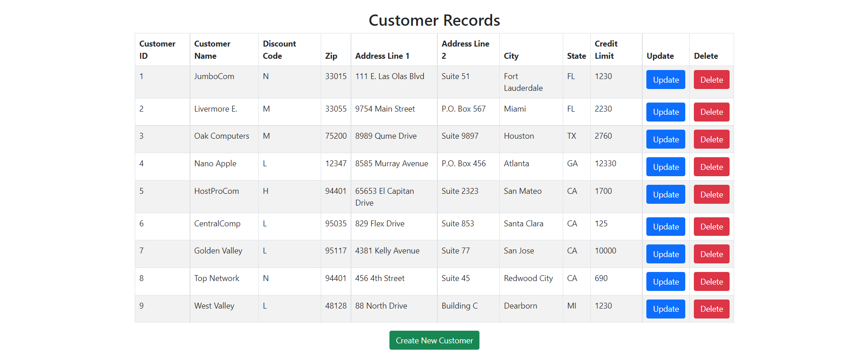Update the Nano Apple customer

click(x=665, y=167)
